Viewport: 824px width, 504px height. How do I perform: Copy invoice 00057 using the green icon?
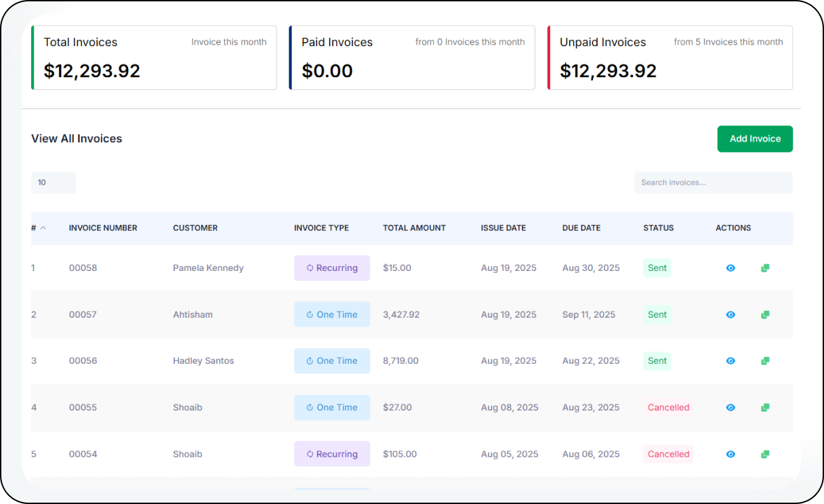765,315
